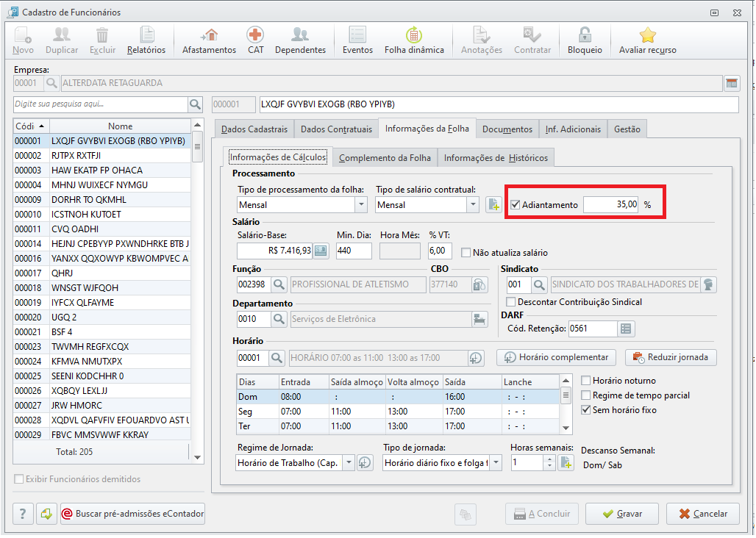Open the Cód. Retenção list icon

626,329
